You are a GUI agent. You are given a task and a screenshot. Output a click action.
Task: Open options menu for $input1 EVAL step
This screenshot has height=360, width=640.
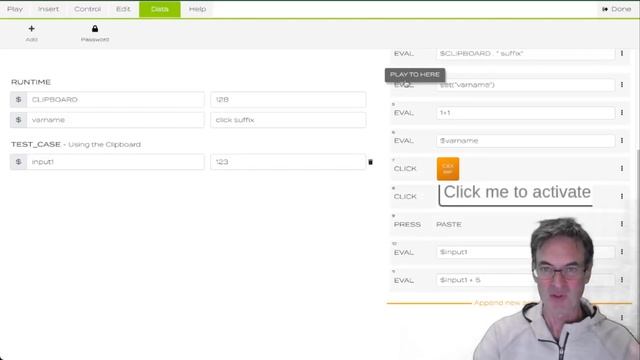coord(622,252)
